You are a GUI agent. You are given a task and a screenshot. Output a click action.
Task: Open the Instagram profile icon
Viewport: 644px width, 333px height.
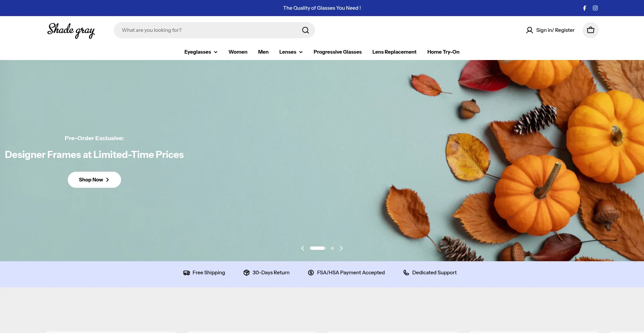595,8
